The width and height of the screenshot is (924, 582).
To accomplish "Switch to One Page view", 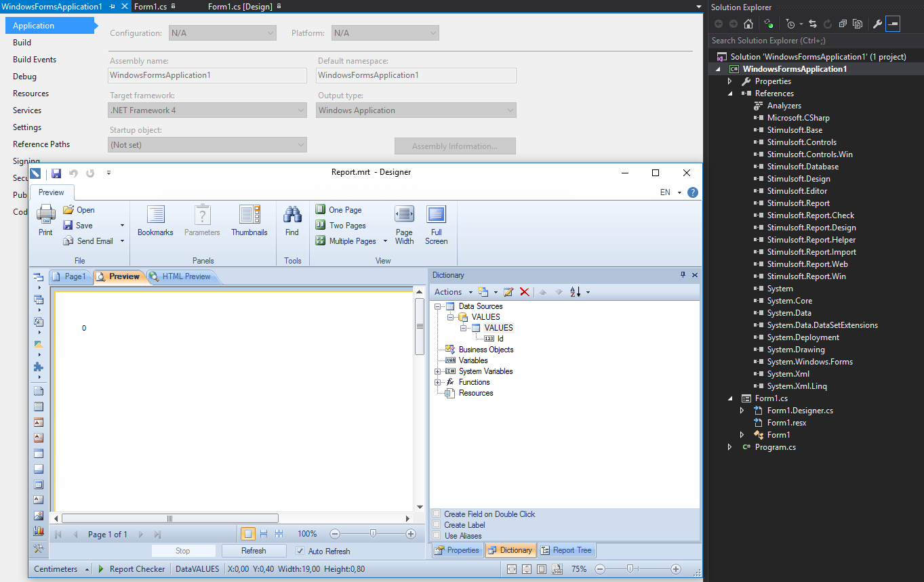I will (338, 210).
